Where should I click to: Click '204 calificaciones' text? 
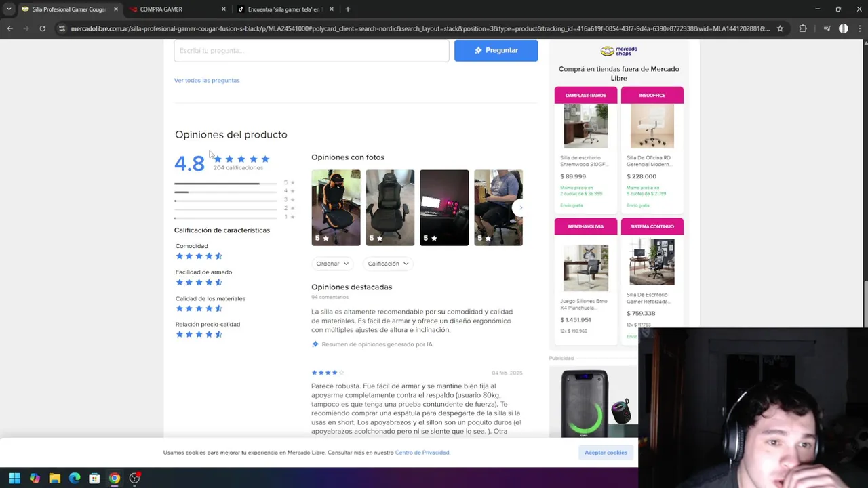point(238,168)
